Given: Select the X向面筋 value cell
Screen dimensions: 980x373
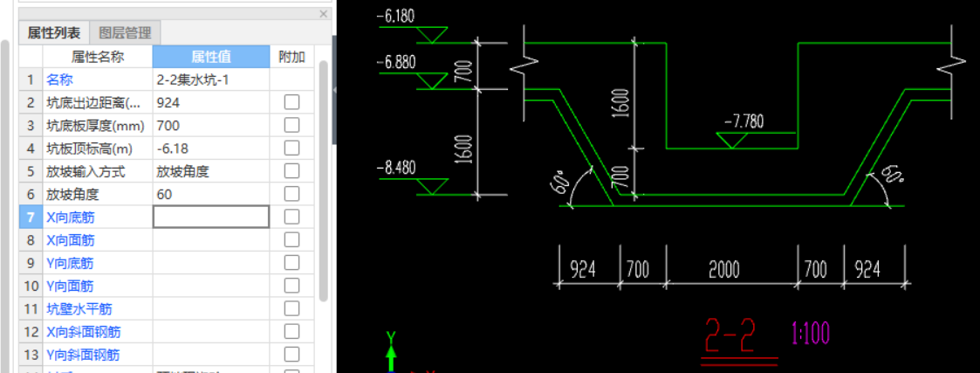Looking at the screenshot, I should pyautogui.click(x=211, y=239).
